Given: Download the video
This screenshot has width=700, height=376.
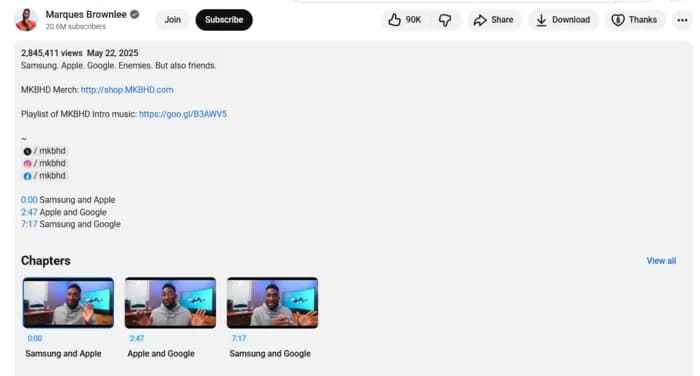Looking at the screenshot, I should (563, 20).
